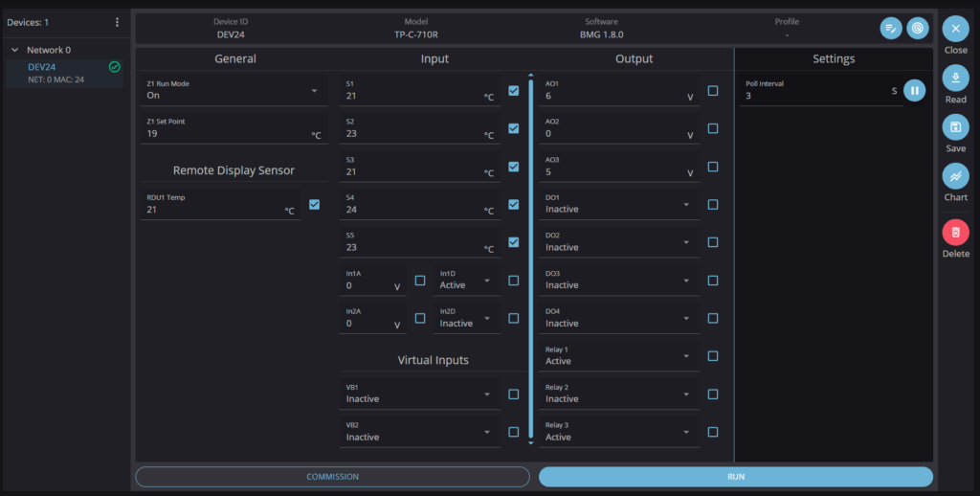Click the software text BMG 1.8.0
Viewport: 980px width, 496px height.
pos(601,35)
